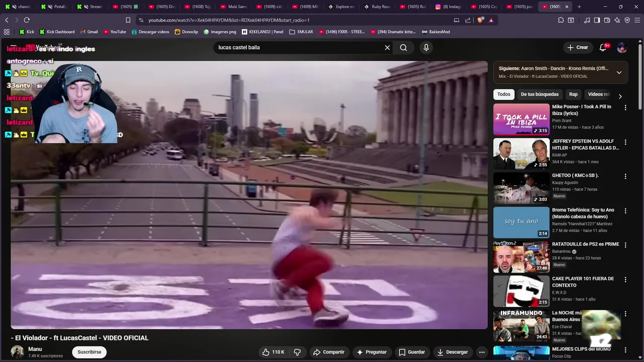Switch to the Instagram tab

coord(449,7)
